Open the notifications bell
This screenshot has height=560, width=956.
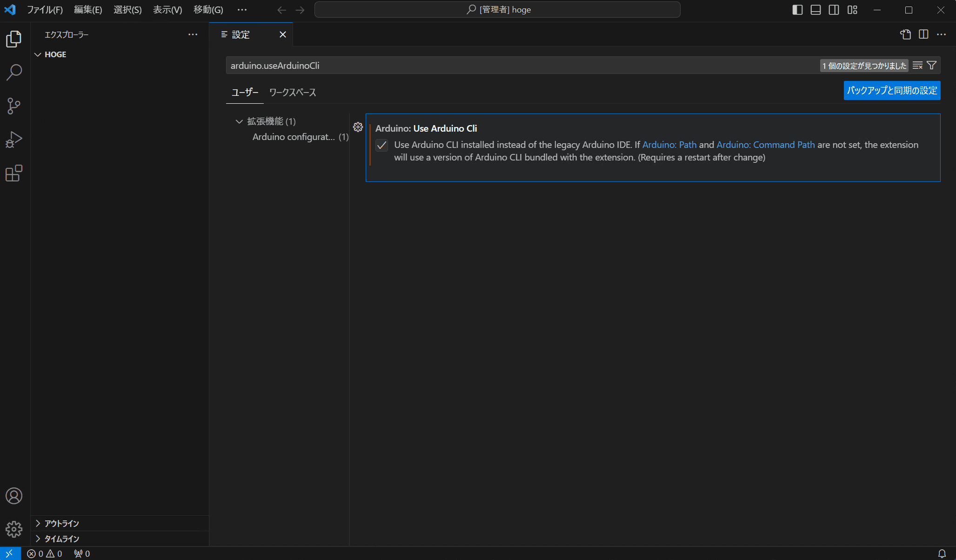coord(942,553)
